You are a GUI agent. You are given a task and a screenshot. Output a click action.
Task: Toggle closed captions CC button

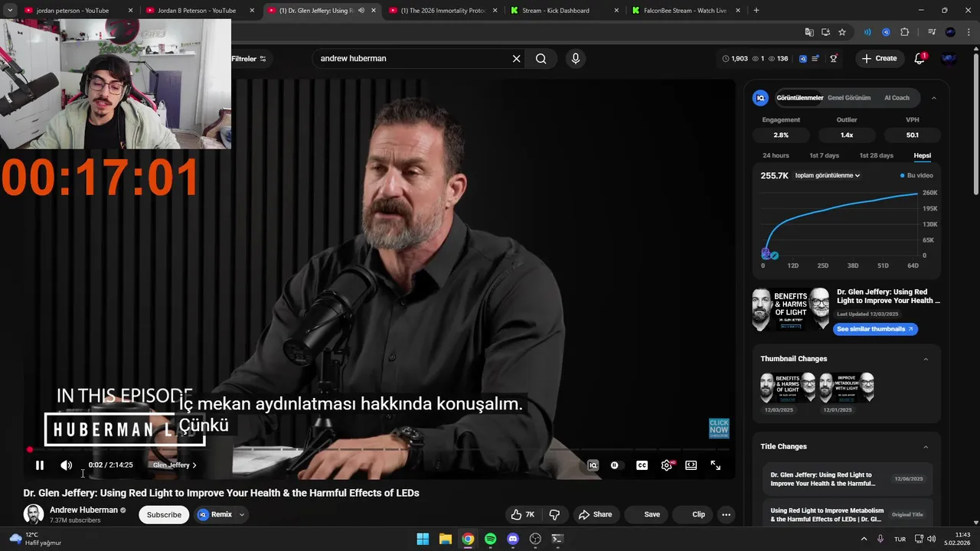[x=642, y=465]
